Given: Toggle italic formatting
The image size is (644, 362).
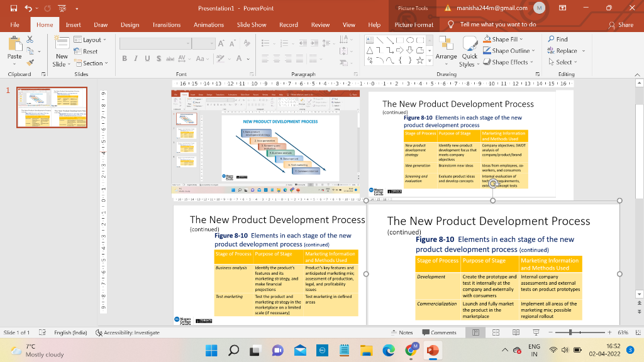Looking at the screenshot, I should click(x=136, y=57).
